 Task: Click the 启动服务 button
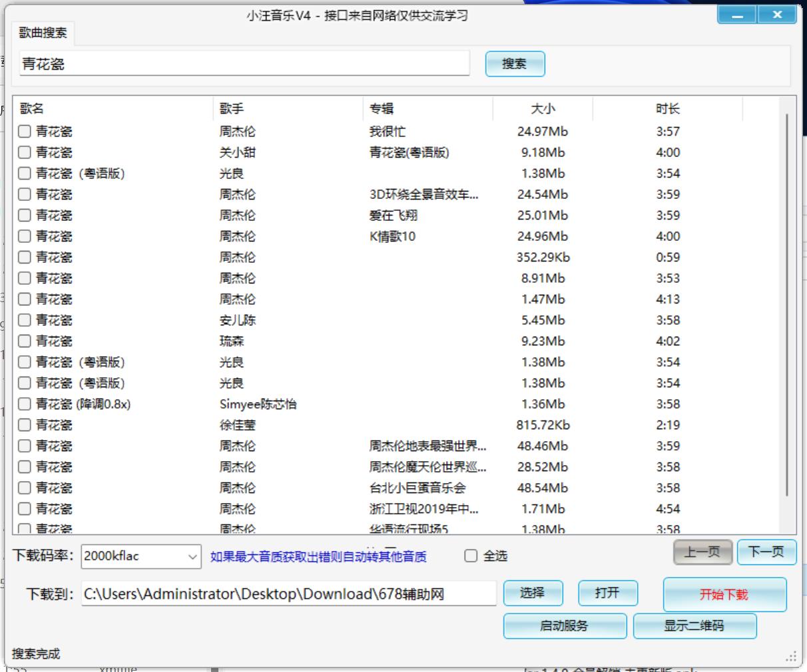tap(565, 625)
